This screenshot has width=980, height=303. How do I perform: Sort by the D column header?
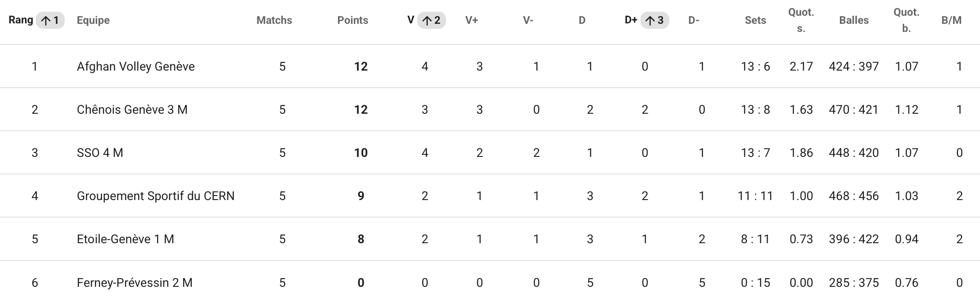[x=582, y=20]
